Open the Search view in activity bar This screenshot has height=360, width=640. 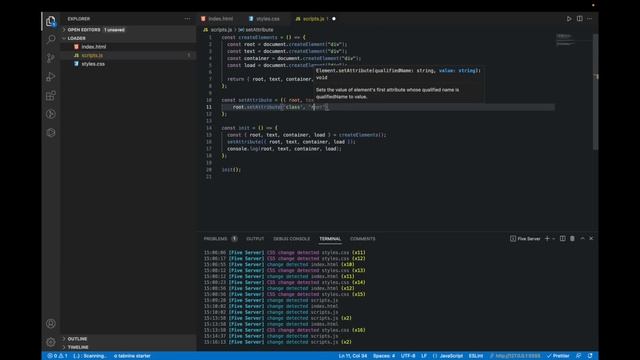51,39
